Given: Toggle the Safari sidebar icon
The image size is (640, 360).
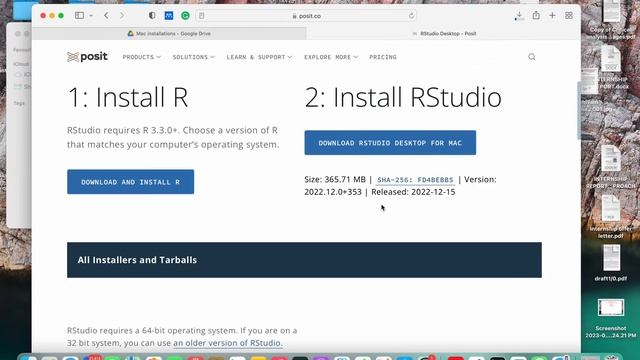Looking at the screenshot, I should (79, 16).
